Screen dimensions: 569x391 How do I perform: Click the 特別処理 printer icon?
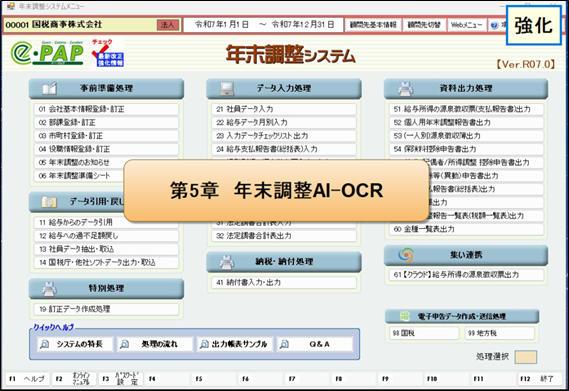pyautogui.click(x=49, y=289)
